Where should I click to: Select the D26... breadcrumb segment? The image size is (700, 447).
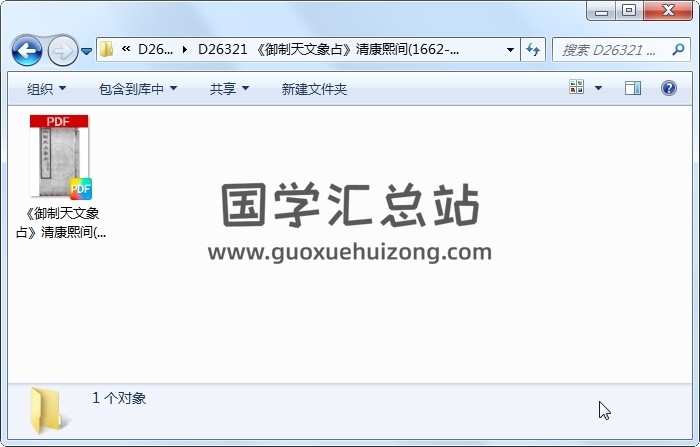pos(155,49)
